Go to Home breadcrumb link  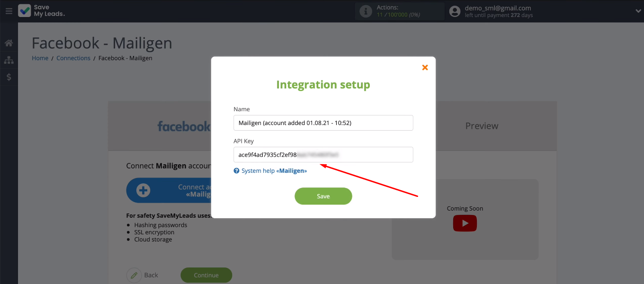[40, 58]
